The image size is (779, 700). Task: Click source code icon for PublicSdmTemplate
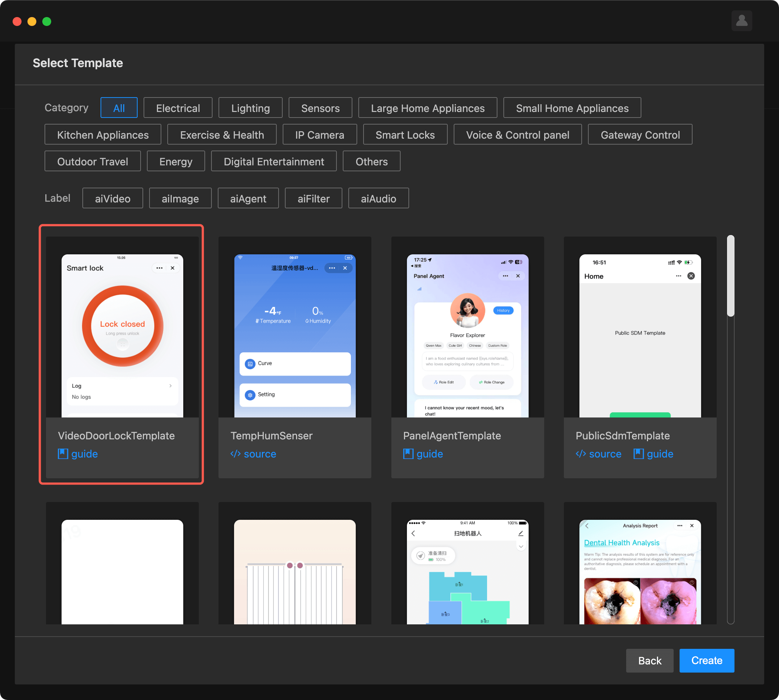pyautogui.click(x=581, y=454)
